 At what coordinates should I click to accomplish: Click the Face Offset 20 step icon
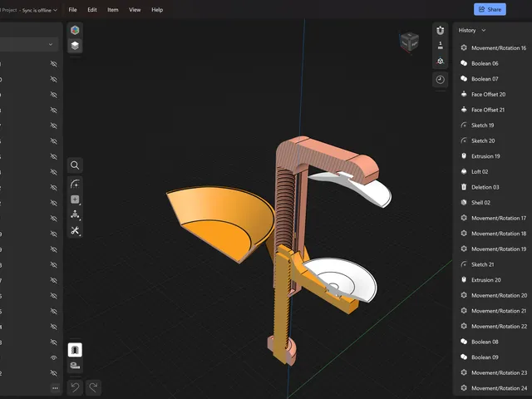[x=464, y=94]
